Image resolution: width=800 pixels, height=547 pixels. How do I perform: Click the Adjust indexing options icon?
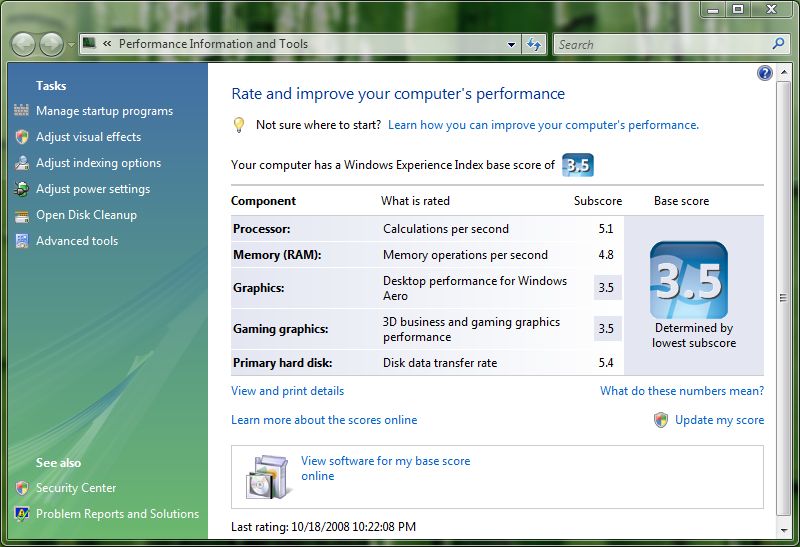click(x=21, y=163)
